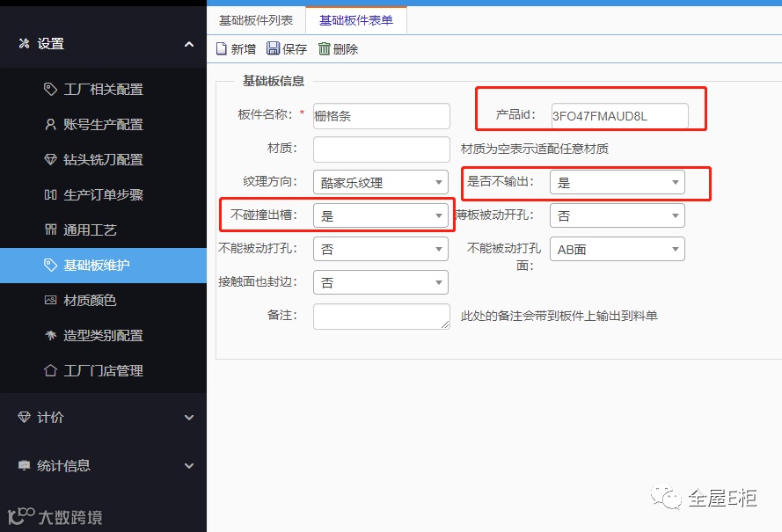Open the 薄板被动开孔 dropdown

[618, 215]
